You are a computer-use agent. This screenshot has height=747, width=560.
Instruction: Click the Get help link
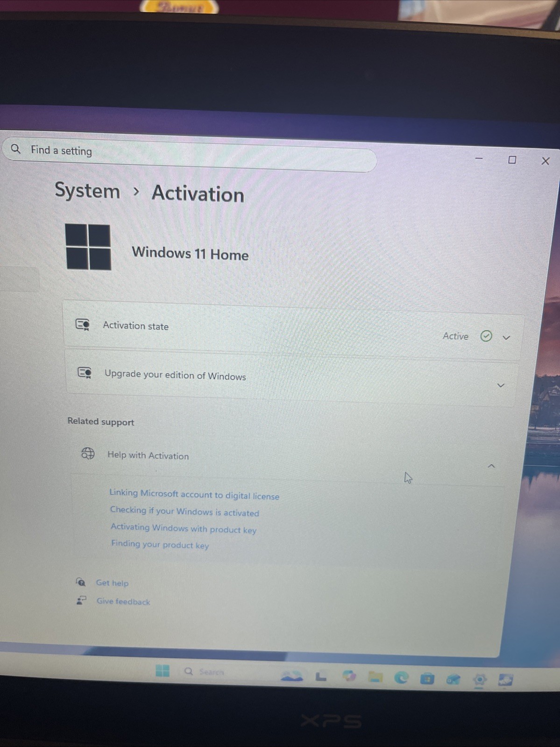(x=112, y=583)
